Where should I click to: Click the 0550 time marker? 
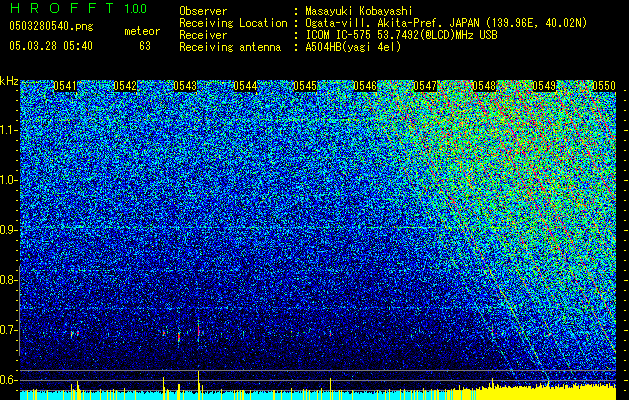(x=604, y=86)
